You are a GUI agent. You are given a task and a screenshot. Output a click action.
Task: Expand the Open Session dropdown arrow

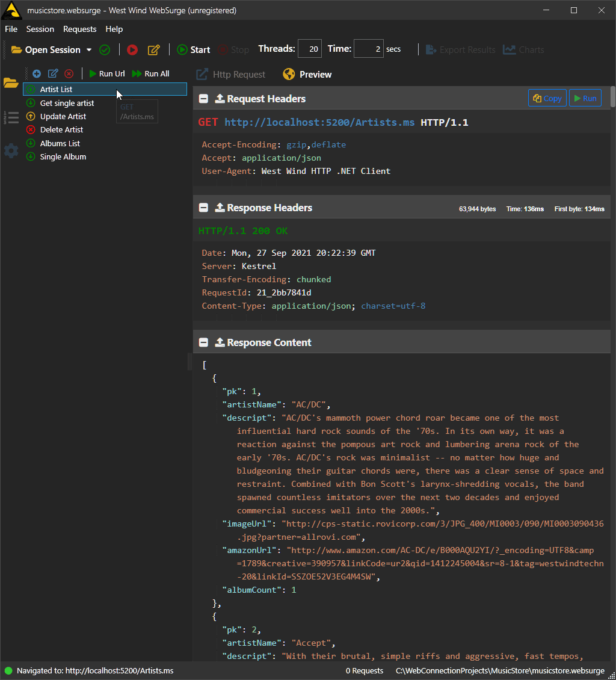[89, 50]
